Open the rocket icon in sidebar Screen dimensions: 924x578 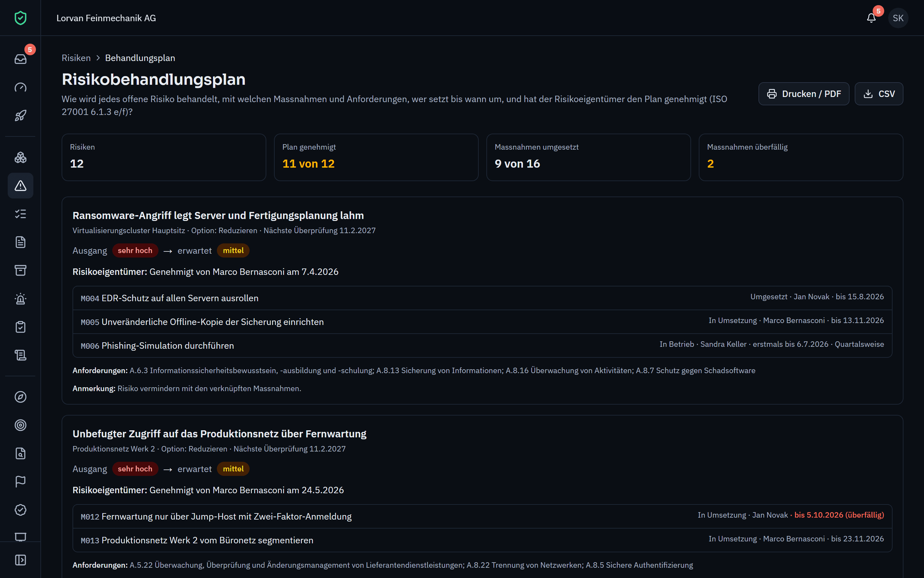coord(20,116)
